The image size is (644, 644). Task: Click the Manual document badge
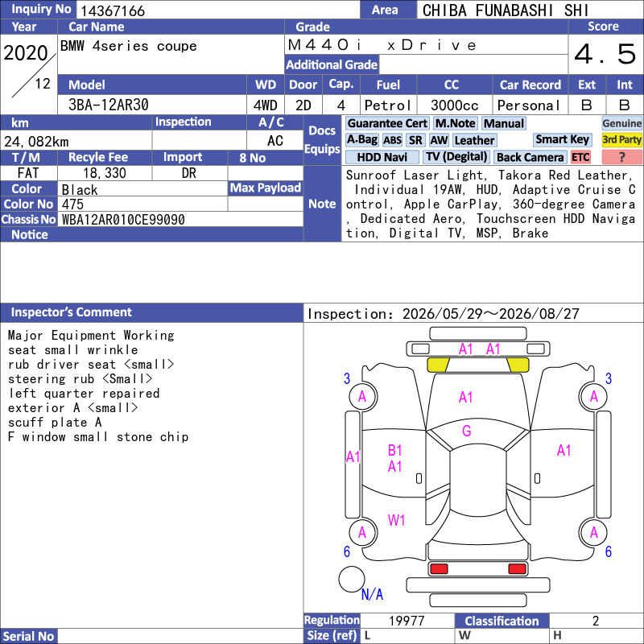click(x=504, y=124)
